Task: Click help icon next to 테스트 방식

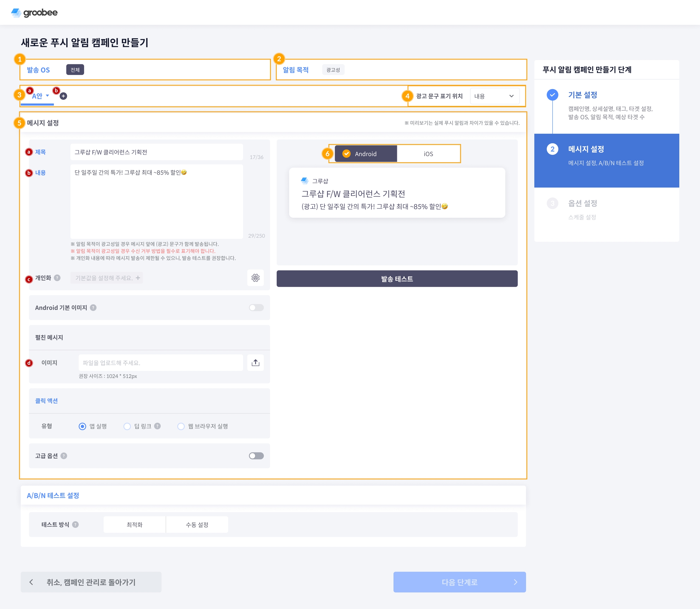Action: point(75,524)
